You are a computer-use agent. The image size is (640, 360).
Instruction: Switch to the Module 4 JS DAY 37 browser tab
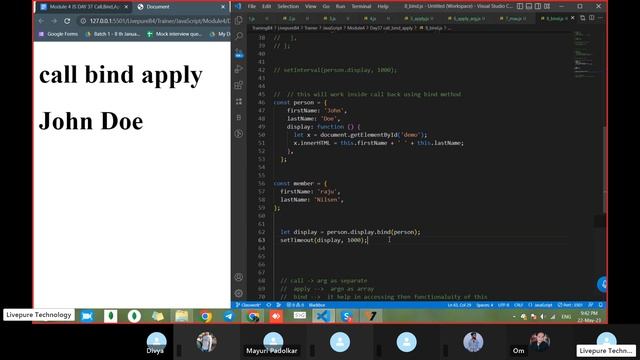click(83, 7)
